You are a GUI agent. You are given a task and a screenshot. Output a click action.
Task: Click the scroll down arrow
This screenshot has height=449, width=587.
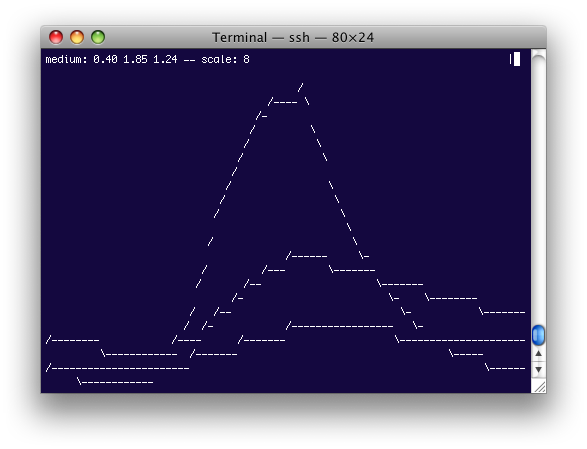(x=538, y=370)
